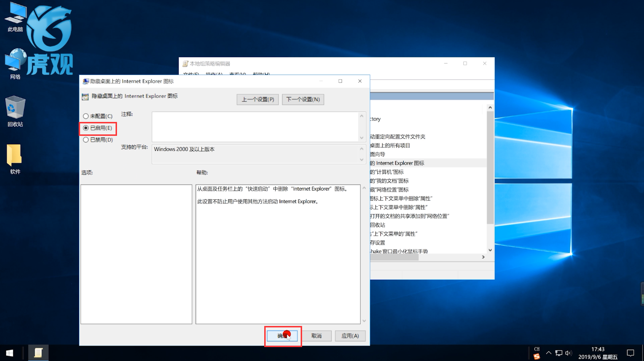644x361 pixels.
Task: Select the 回收站 recycle bin icon
Action: click(15, 111)
